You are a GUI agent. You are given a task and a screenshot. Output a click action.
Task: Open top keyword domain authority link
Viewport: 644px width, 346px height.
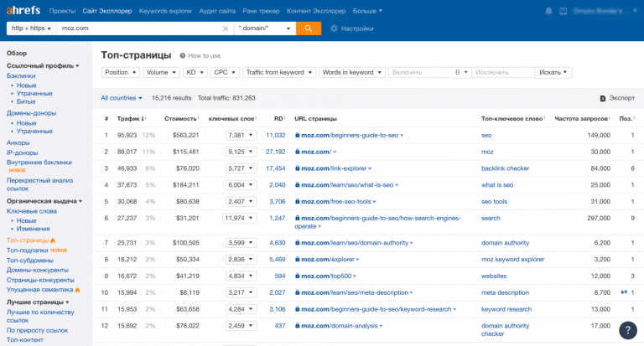point(505,243)
